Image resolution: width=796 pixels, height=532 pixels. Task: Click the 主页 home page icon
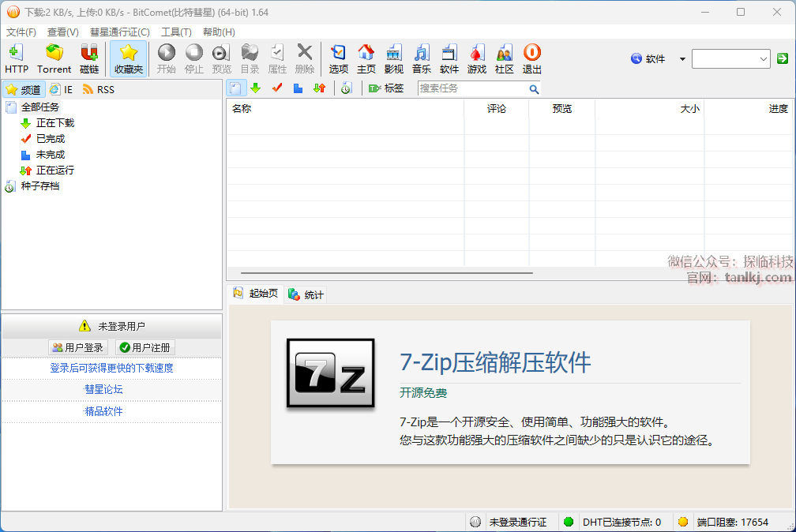pos(366,59)
